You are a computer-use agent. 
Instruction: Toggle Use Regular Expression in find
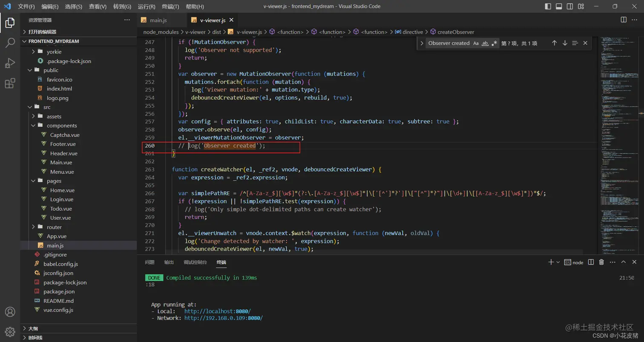click(494, 43)
